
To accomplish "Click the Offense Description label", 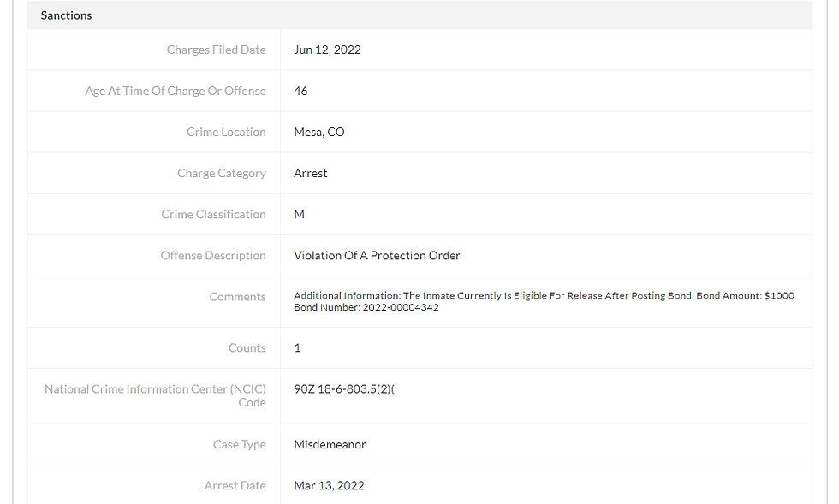I will click(213, 255).
